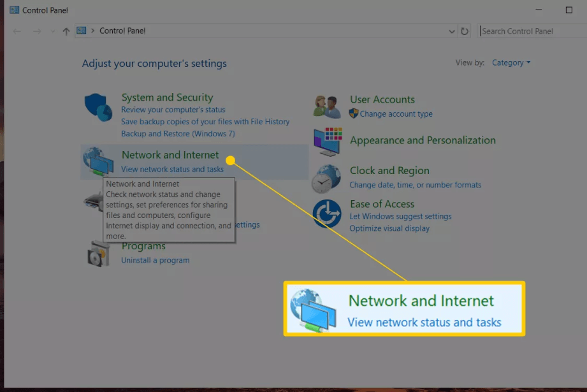Maximize the Control Panel window
Viewport: 587px width, 392px height.
[x=569, y=10]
